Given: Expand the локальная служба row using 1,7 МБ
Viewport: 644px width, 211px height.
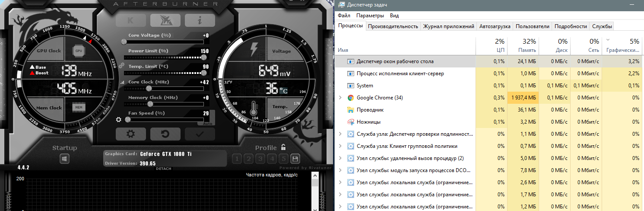Looking at the screenshot, I should coord(340,195).
